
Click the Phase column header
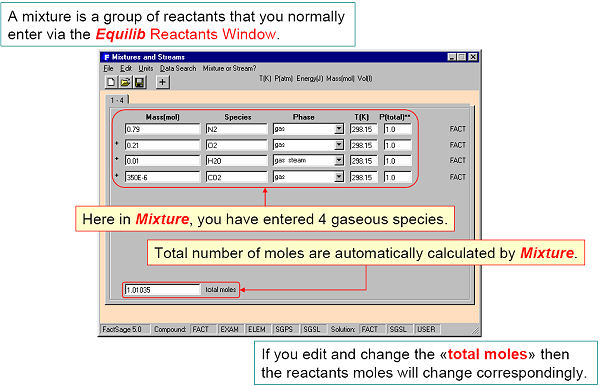coord(303,117)
